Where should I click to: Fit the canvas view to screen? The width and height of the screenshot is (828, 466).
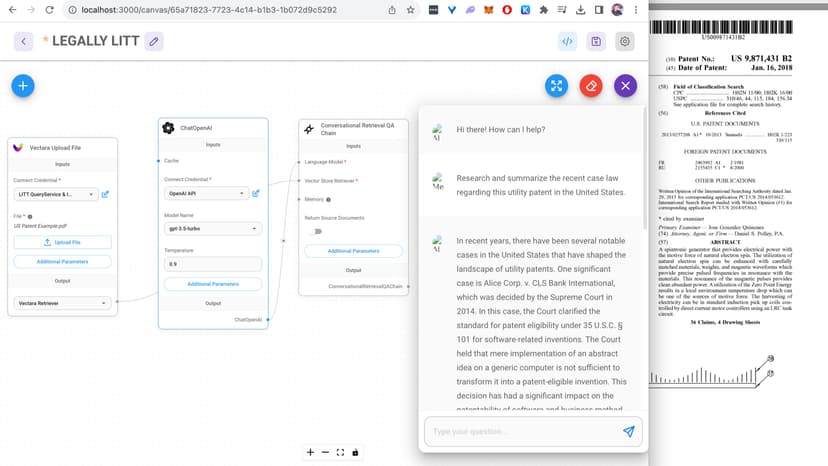[340, 452]
